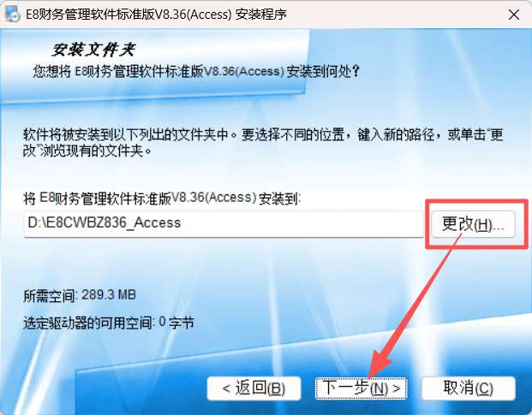Focus the install path field D:\E8CWBZ836_Access
The width and height of the screenshot is (532, 415).
coord(224,223)
